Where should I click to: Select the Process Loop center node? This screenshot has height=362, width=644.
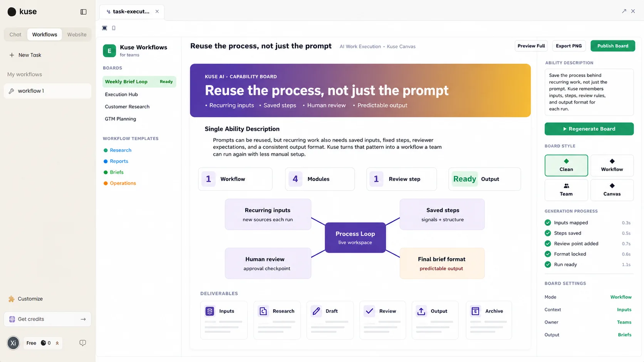(x=355, y=238)
